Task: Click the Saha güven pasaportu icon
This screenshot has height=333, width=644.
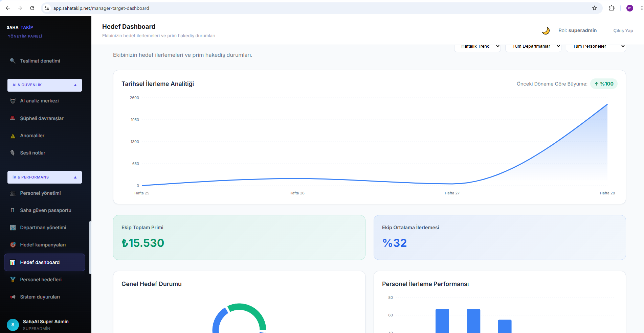Action: click(13, 210)
